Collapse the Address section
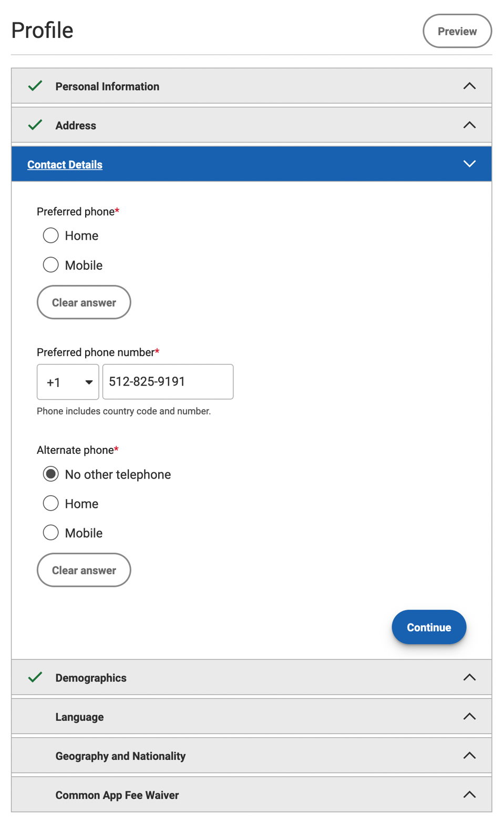The image size is (504, 824). pos(469,125)
